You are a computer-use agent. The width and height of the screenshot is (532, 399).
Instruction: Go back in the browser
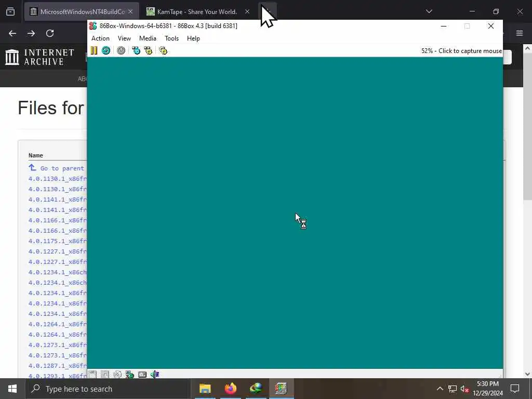[x=12, y=33]
